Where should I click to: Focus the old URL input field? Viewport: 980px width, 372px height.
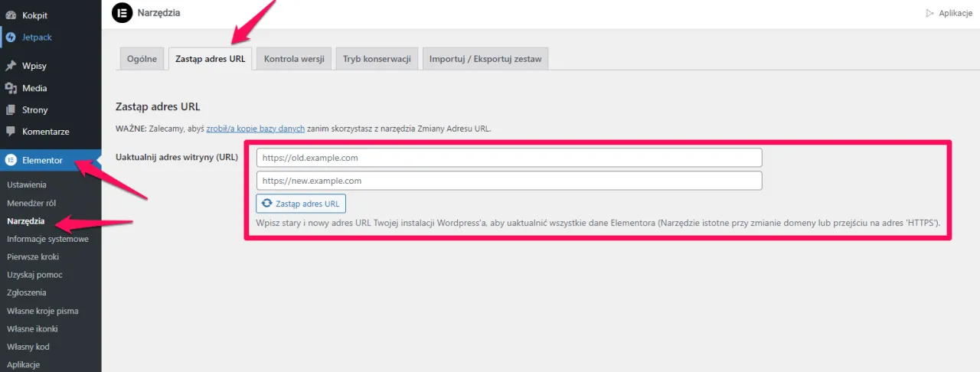pos(509,158)
